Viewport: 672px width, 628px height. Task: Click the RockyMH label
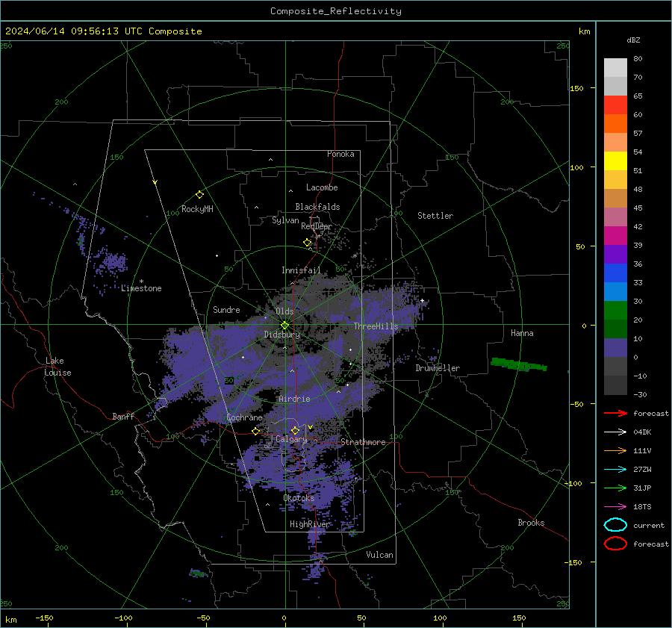coord(198,209)
